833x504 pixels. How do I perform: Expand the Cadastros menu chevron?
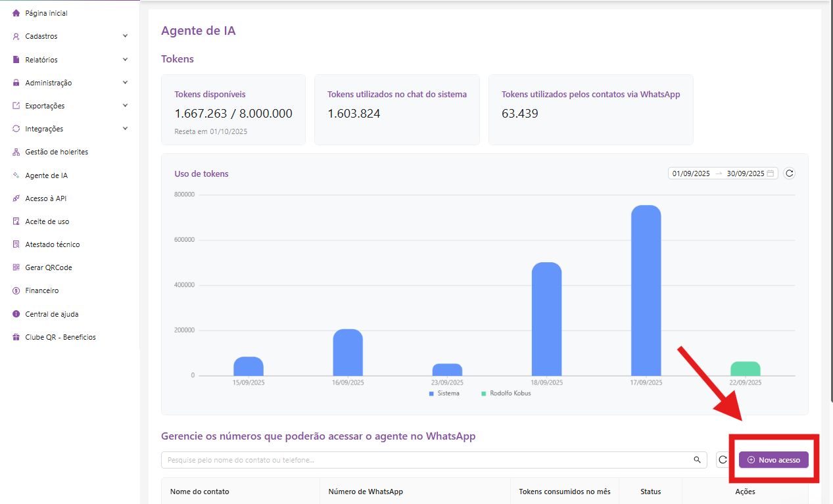pos(125,36)
